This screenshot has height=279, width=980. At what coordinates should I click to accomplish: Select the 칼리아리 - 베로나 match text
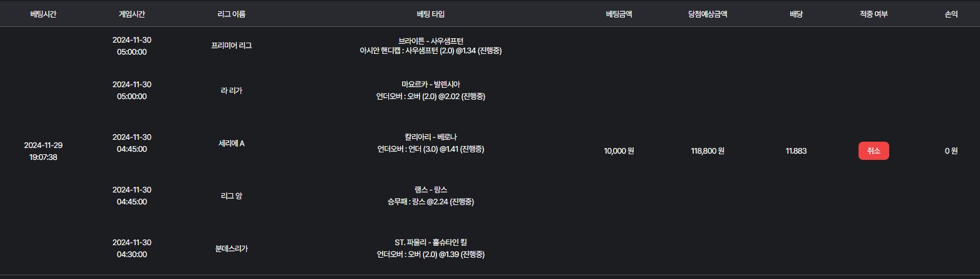pyautogui.click(x=430, y=137)
